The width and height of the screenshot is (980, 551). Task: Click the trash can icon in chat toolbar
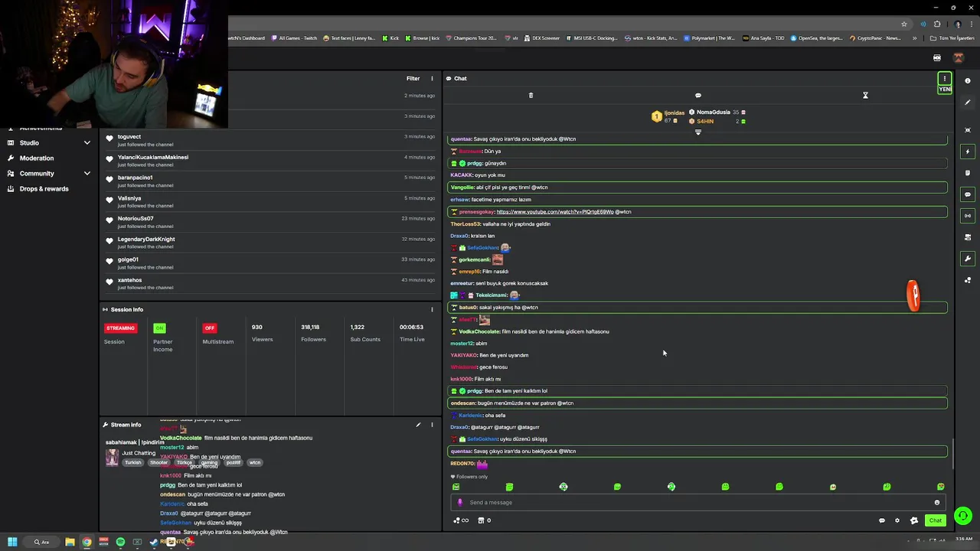point(531,96)
